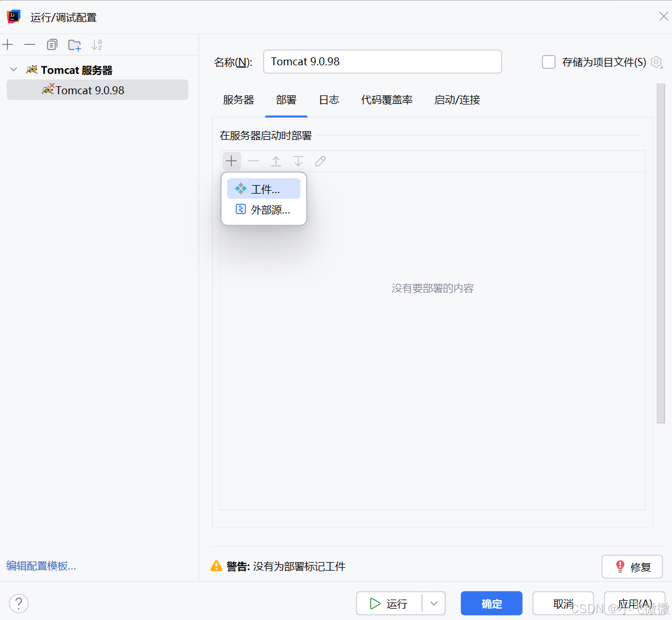Confirm with the 确定 button
Image resolution: width=672 pixels, height=620 pixels.
tap(491, 604)
